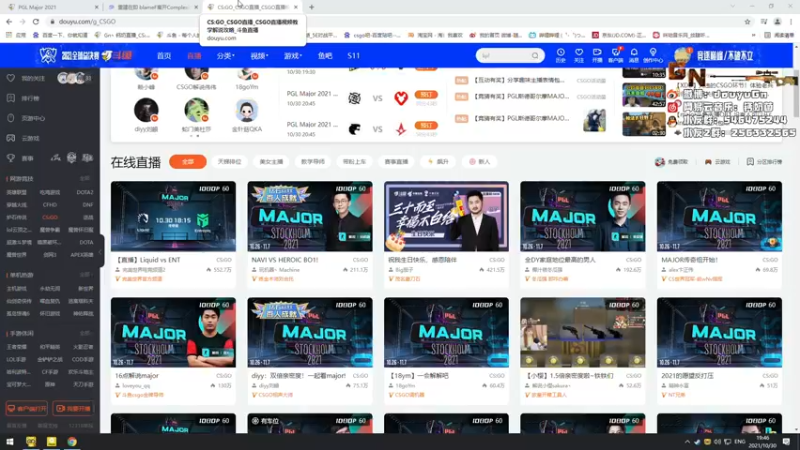Open a new browser tab with the plus icon
The width and height of the screenshot is (800, 450).
[x=311, y=7]
